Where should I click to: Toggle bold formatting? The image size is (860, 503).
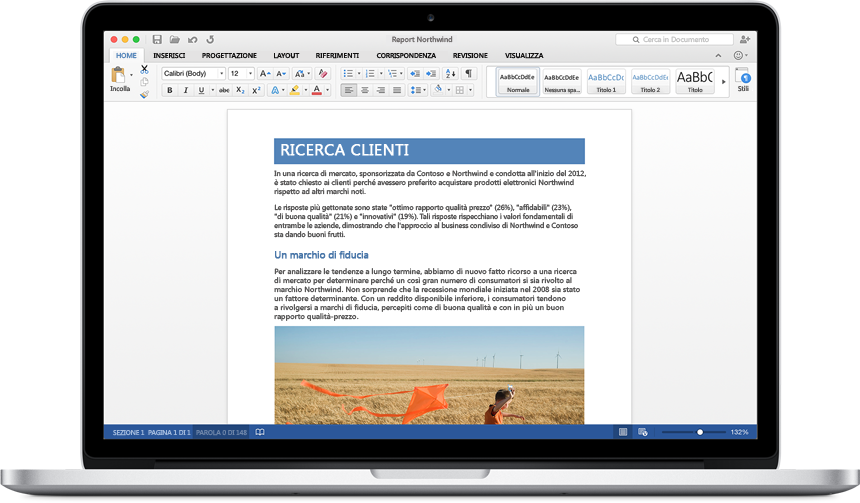pyautogui.click(x=169, y=91)
